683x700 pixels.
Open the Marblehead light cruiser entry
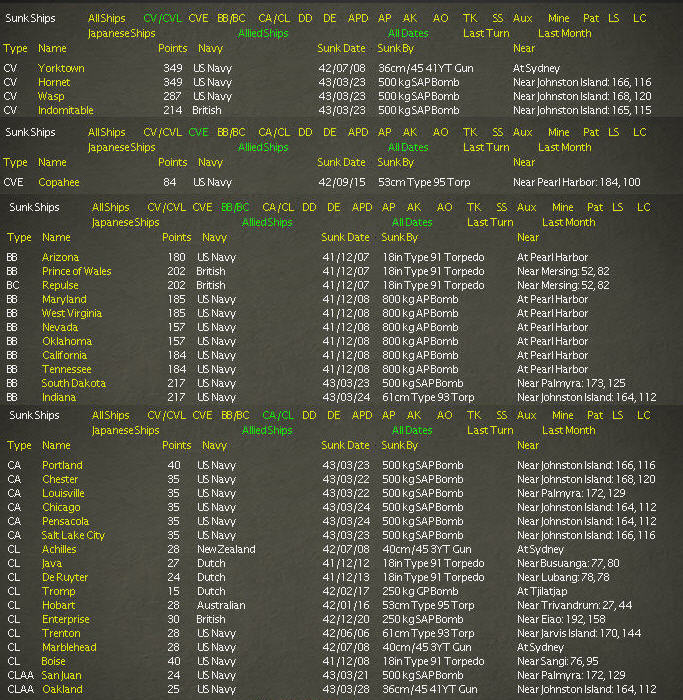coord(69,647)
